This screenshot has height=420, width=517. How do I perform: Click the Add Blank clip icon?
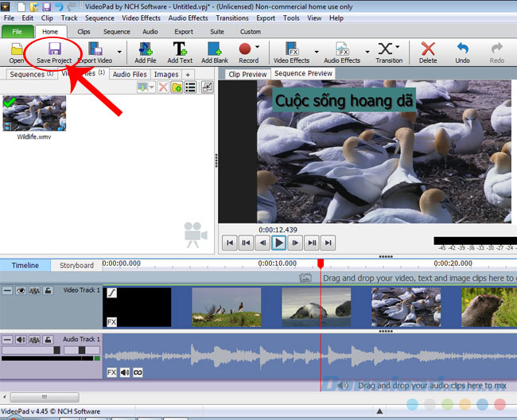point(214,49)
